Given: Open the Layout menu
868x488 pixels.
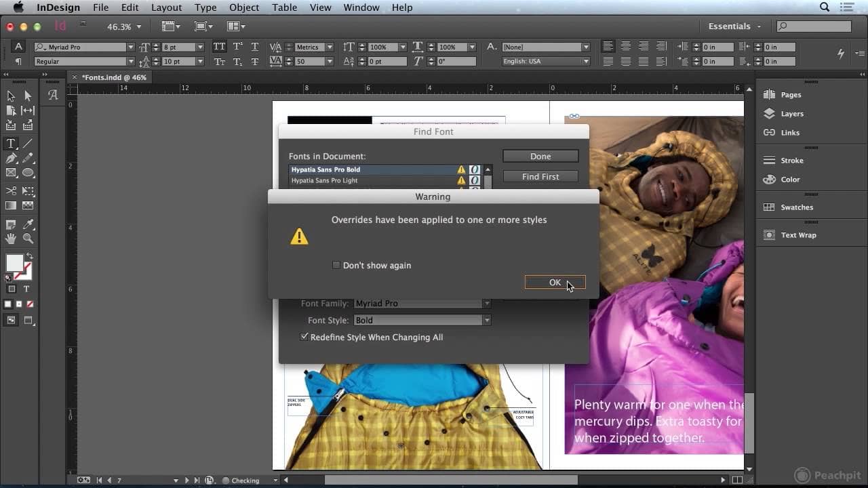Looking at the screenshot, I should tap(166, 7).
